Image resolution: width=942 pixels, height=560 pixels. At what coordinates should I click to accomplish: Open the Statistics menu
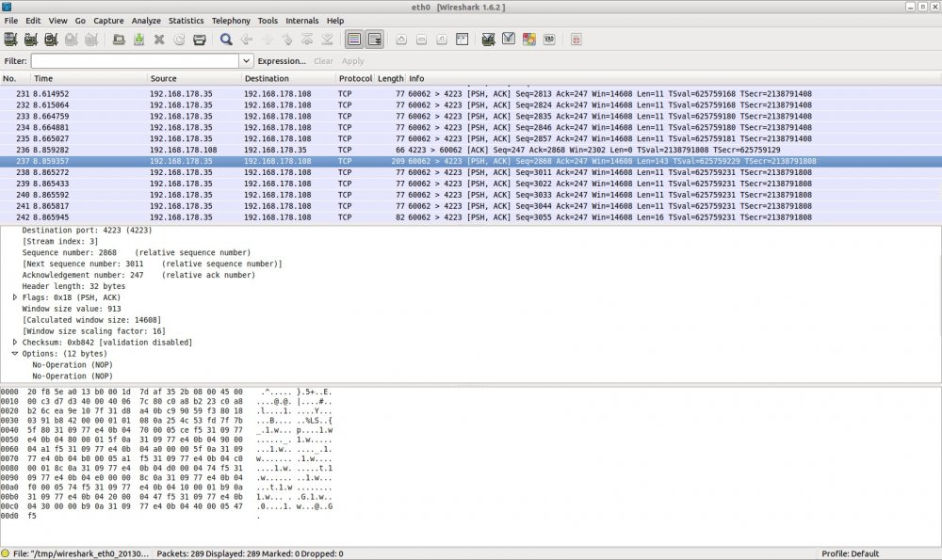[x=185, y=20]
